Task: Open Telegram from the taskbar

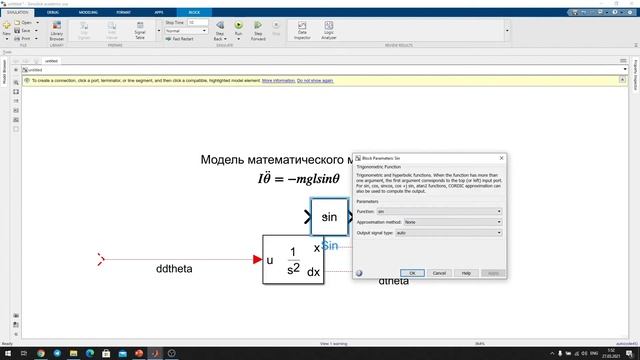Action: (x=57, y=353)
